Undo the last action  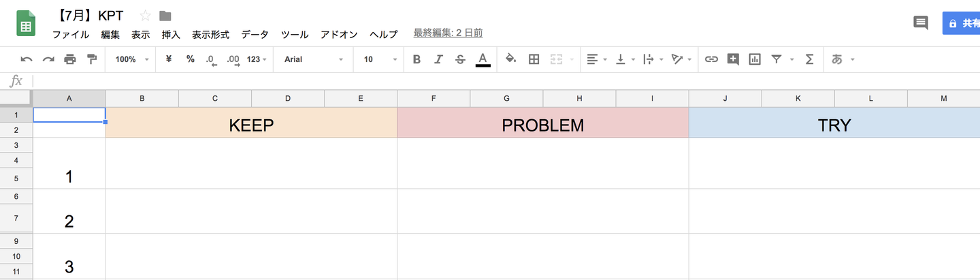pyautogui.click(x=27, y=59)
